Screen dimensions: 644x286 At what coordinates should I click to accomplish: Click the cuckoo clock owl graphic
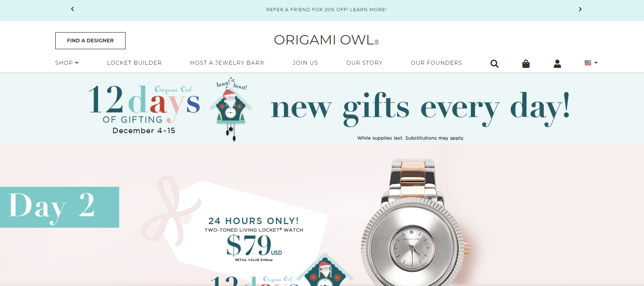pyautogui.click(x=231, y=108)
